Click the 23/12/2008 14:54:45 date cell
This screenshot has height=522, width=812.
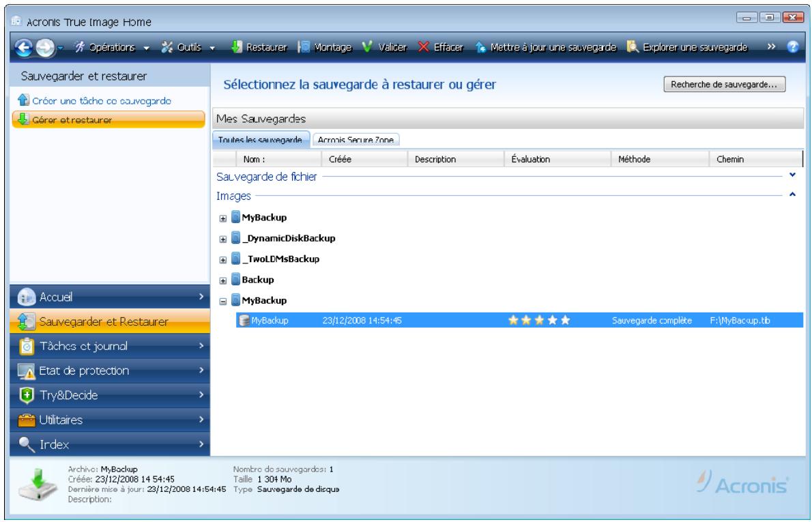[362, 321]
